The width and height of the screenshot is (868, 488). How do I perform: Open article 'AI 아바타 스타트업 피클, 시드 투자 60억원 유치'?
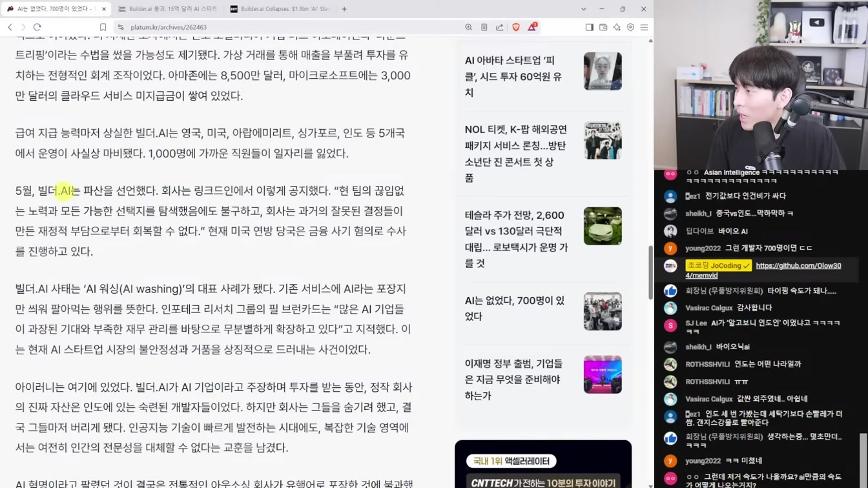pyautogui.click(x=513, y=76)
